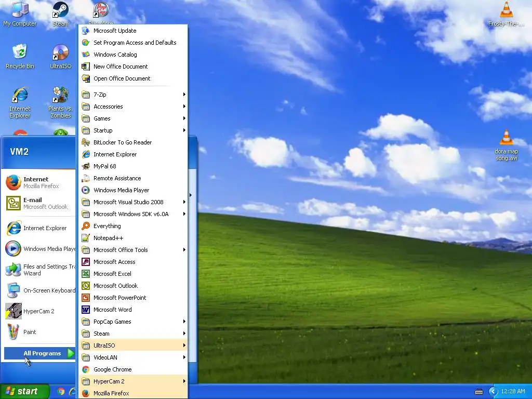Select the UltraISO desktop shortcut
532x399 pixels.
[60, 56]
